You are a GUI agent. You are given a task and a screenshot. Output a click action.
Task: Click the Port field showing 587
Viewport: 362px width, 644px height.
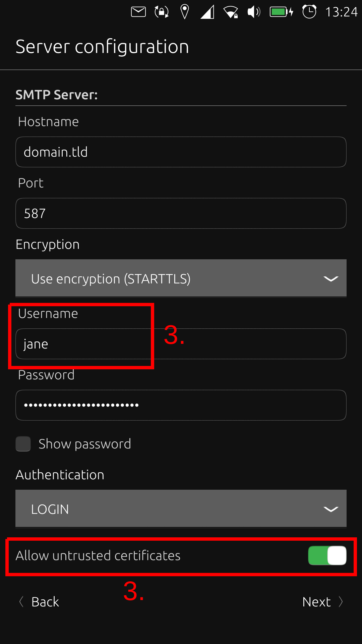point(181,213)
